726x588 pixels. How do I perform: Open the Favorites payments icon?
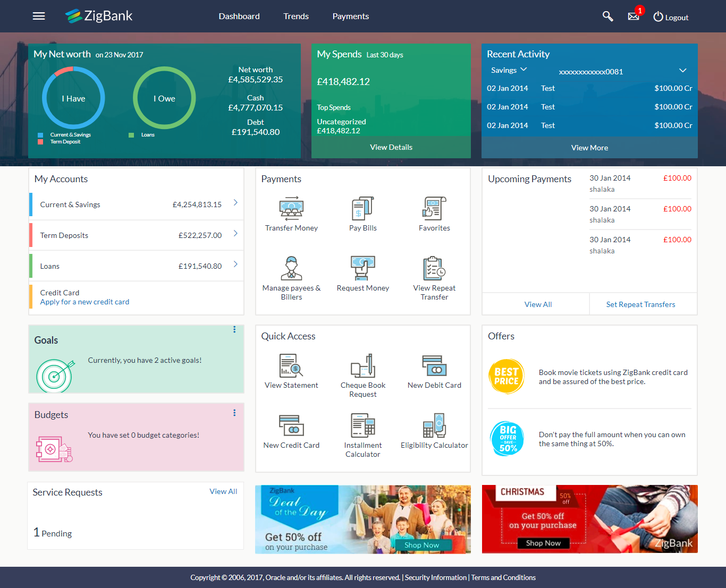434,208
